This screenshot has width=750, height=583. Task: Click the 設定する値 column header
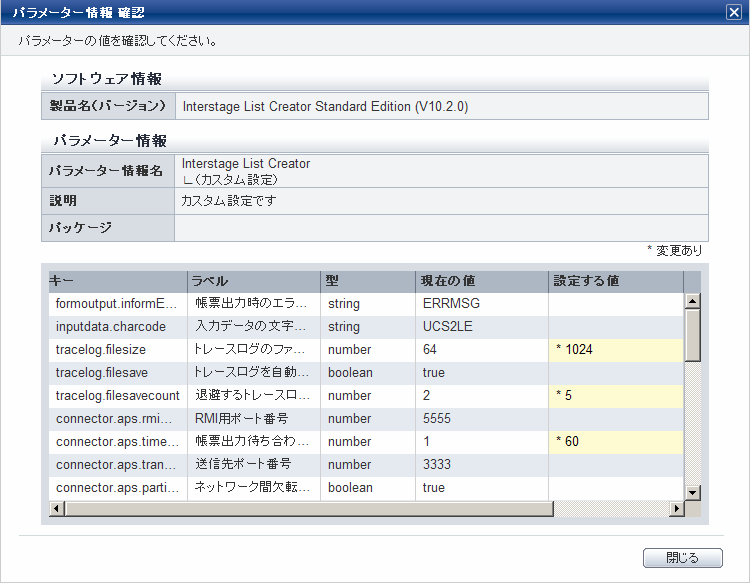pos(616,281)
